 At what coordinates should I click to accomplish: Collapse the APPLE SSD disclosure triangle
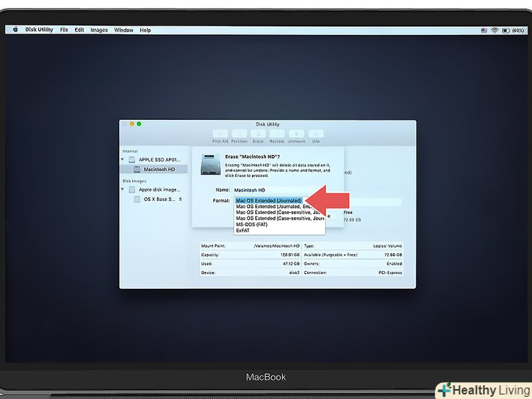pos(123,159)
